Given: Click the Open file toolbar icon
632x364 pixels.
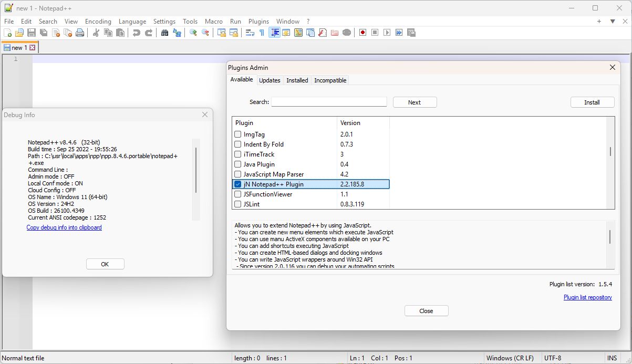Looking at the screenshot, I should (x=19, y=33).
